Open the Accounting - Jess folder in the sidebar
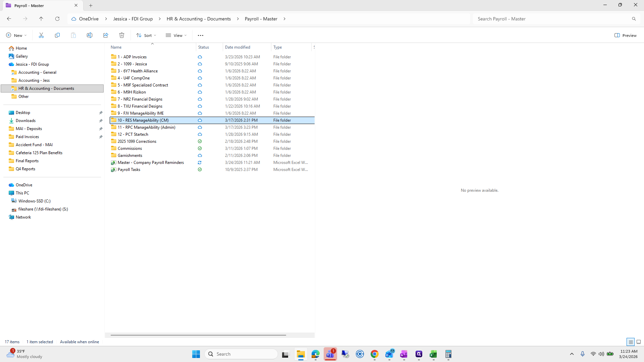Viewport: 644px width, 362px height. (x=34, y=80)
